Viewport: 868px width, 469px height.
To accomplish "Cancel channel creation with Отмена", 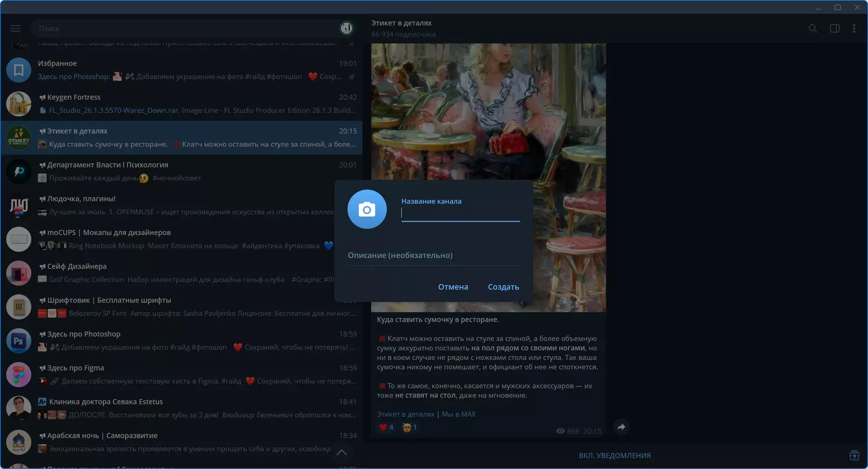I will tap(453, 286).
